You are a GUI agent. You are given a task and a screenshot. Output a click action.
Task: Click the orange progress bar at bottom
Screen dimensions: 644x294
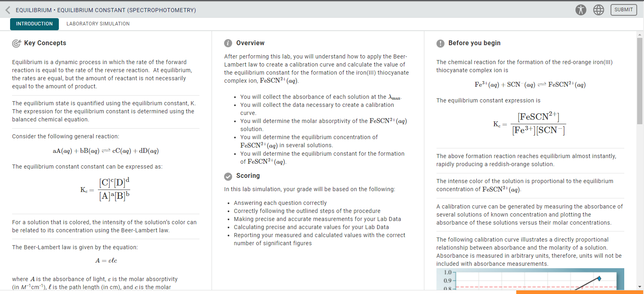(x=580, y=292)
